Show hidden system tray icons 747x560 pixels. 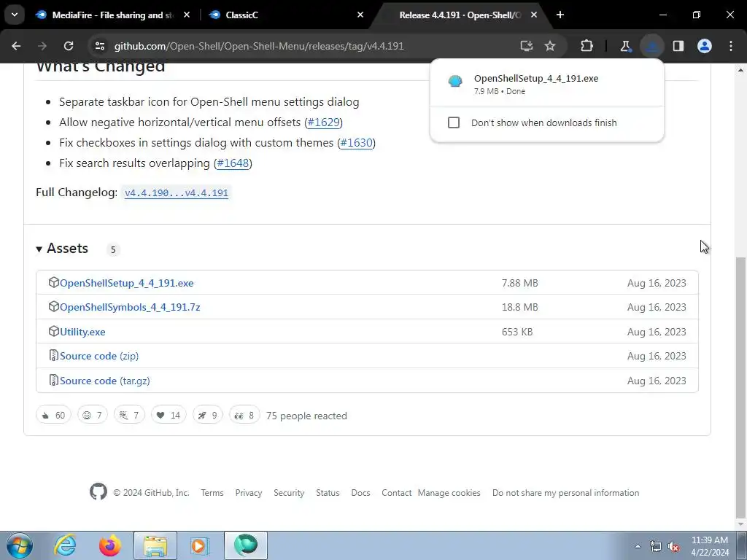(638, 546)
